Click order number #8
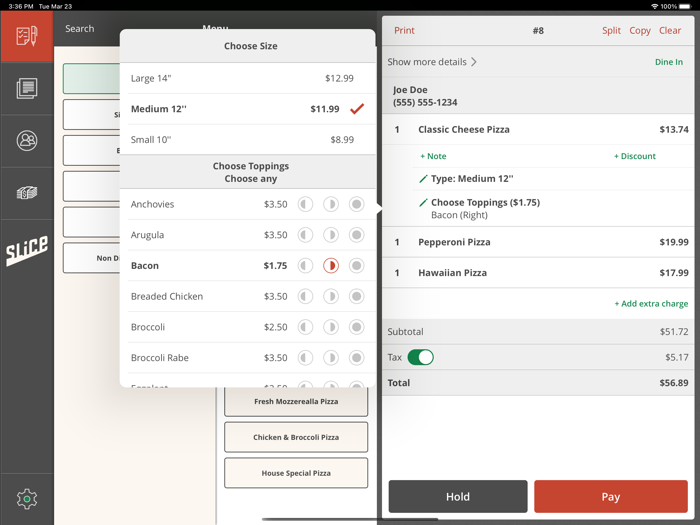Screen dimensions: 700x525 [538, 30]
